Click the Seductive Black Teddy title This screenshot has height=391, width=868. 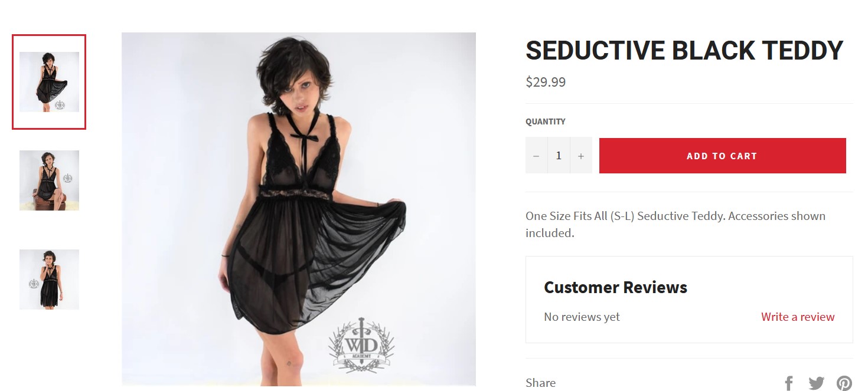pos(684,51)
